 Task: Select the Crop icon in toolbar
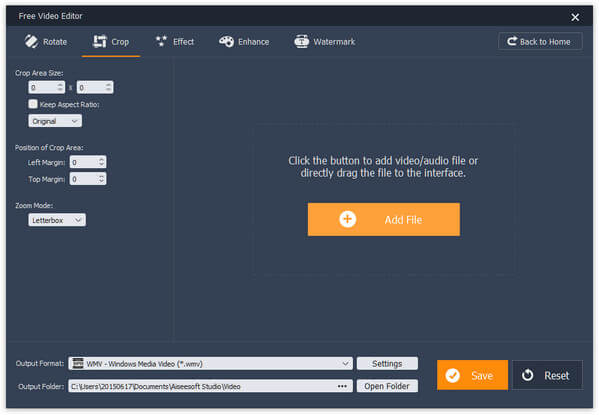pos(100,41)
